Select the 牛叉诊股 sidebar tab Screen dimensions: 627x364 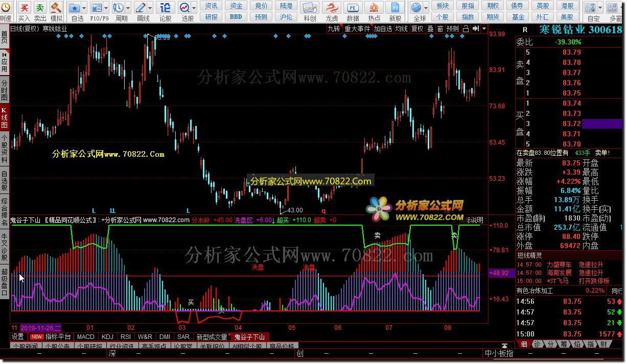[x=5, y=246]
